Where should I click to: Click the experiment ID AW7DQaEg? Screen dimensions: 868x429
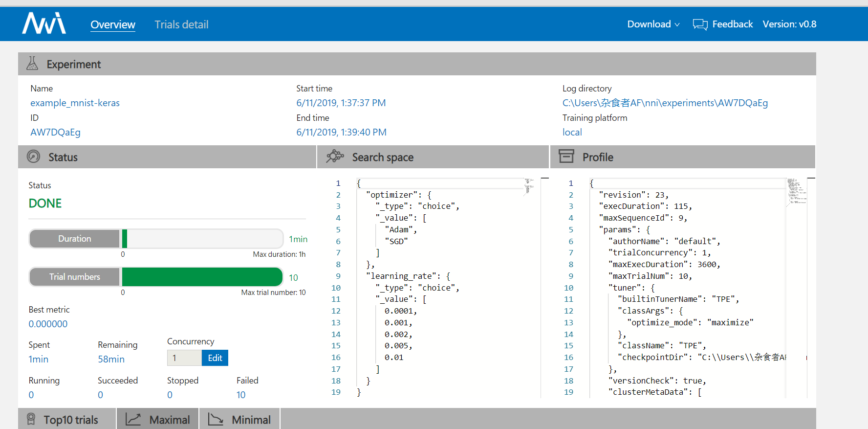[55, 132]
